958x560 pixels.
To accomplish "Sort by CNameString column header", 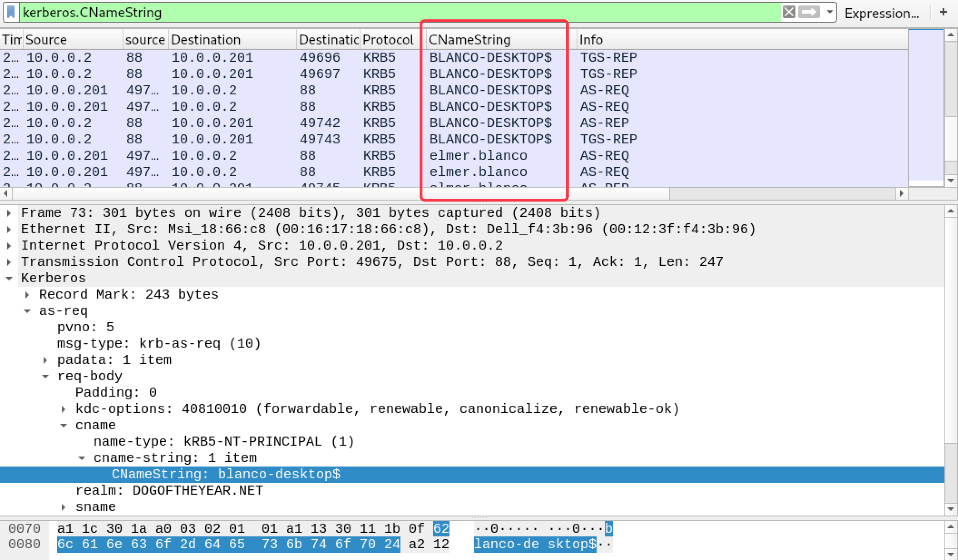I will tap(469, 40).
